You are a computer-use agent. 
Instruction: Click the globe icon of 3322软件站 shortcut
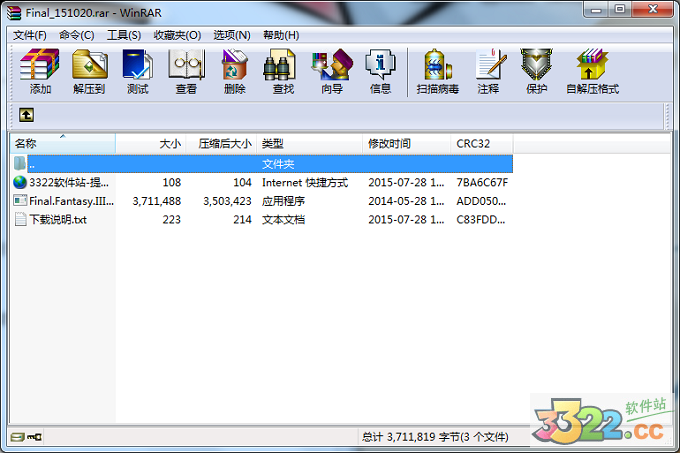coord(20,182)
